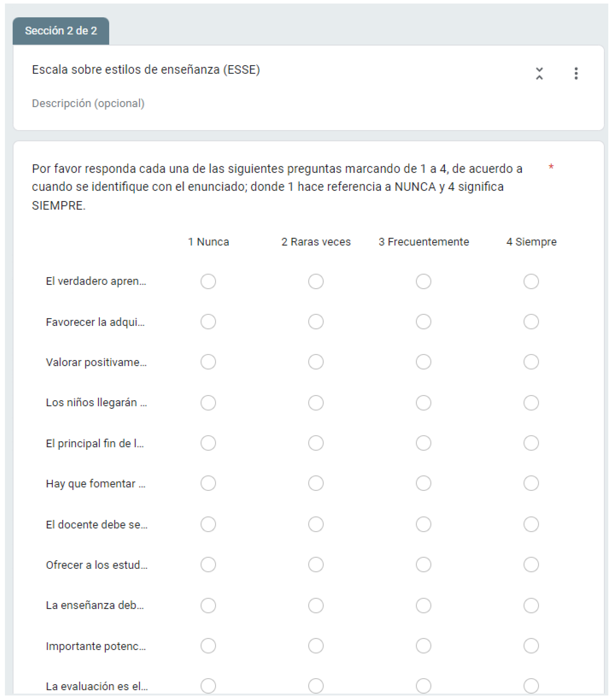Mark '3 Frecuentemente' for 'Los niños llegarán'

(x=423, y=402)
